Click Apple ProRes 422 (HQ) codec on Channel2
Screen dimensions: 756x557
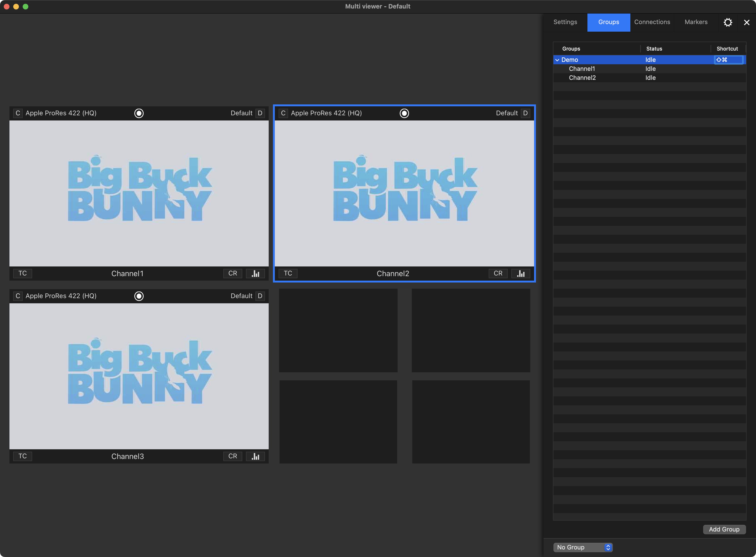coord(326,113)
